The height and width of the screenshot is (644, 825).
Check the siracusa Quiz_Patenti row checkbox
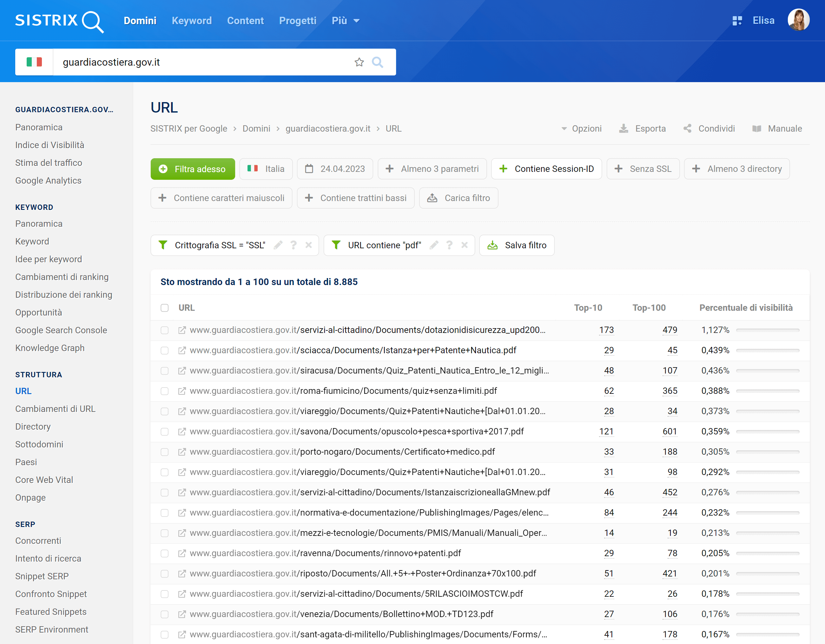pos(164,371)
